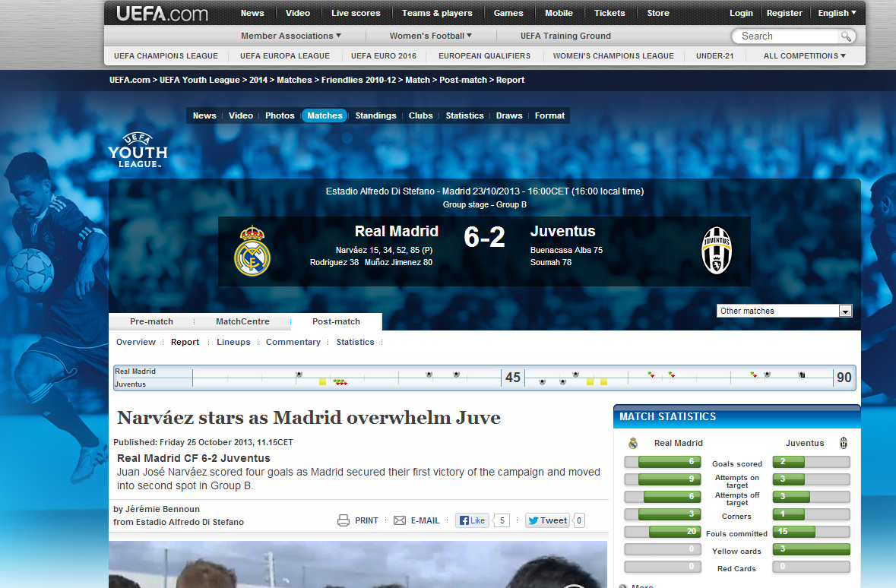This screenshot has width=896, height=588.
Task: Switch to the Pre-match tab
Action: pos(151,321)
